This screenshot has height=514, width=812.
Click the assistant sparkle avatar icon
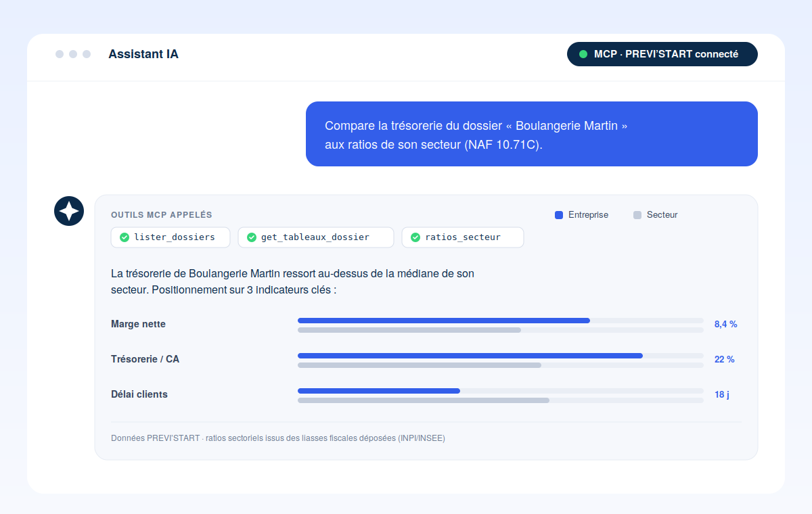tap(69, 211)
